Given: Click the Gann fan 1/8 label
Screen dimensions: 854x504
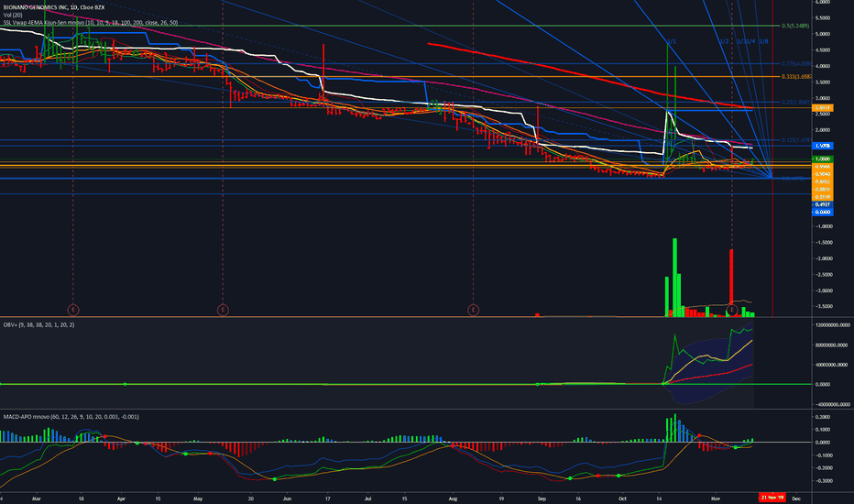Looking at the screenshot, I should coord(763,42).
